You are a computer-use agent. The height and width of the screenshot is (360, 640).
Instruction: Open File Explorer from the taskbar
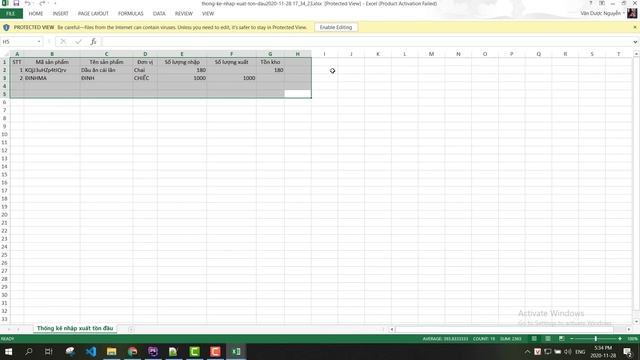[111, 351]
